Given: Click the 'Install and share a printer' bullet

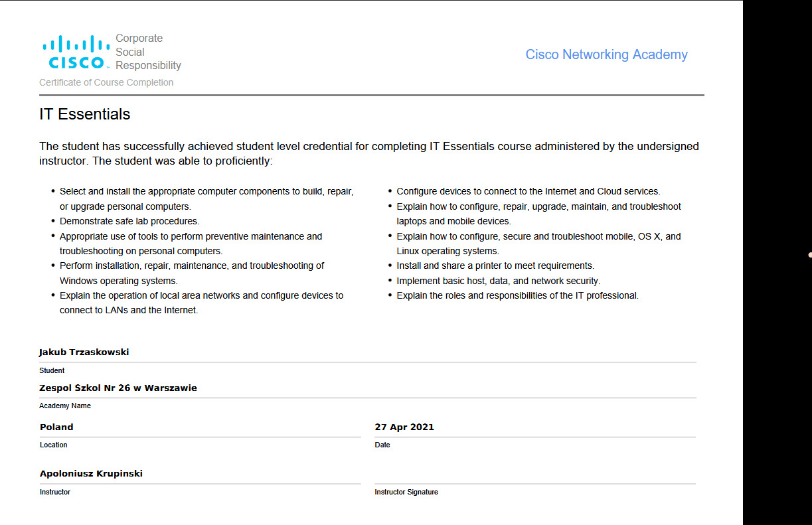Looking at the screenshot, I should tap(495, 266).
